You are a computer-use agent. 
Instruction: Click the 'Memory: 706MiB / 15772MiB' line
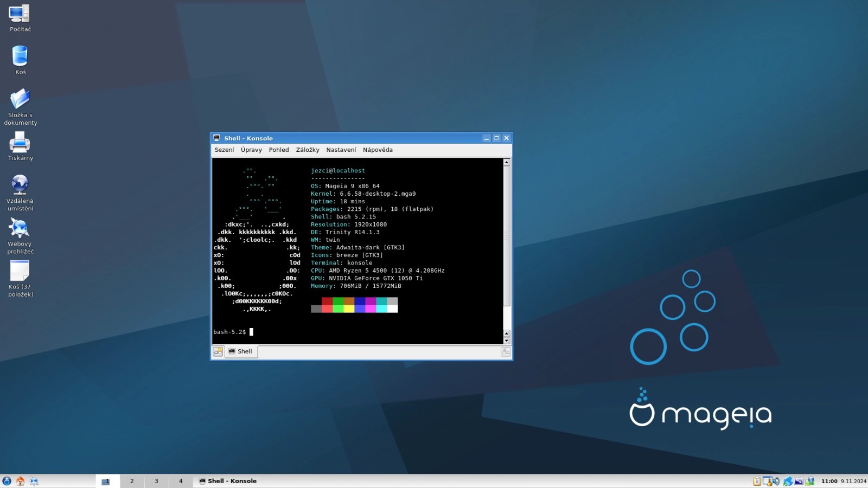tap(356, 286)
